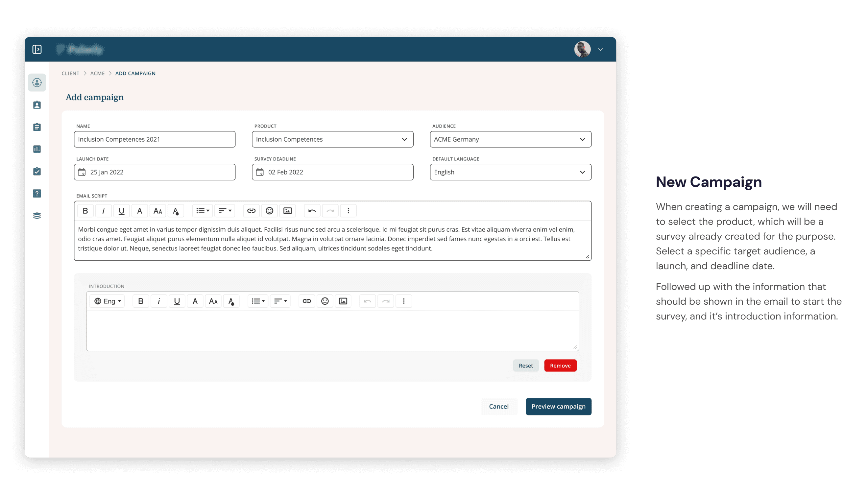868x495 pixels.
Task: Toggle the sidebar collapse icon
Action: (x=37, y=49)
